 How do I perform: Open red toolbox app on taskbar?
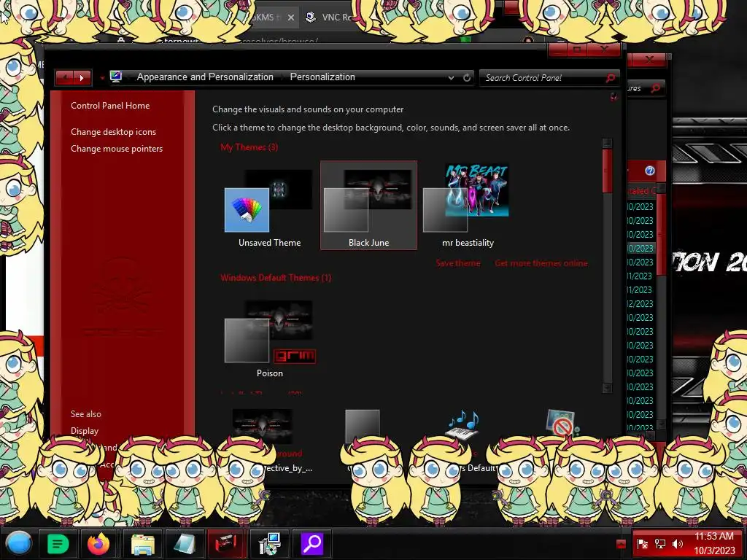(226, 543)
